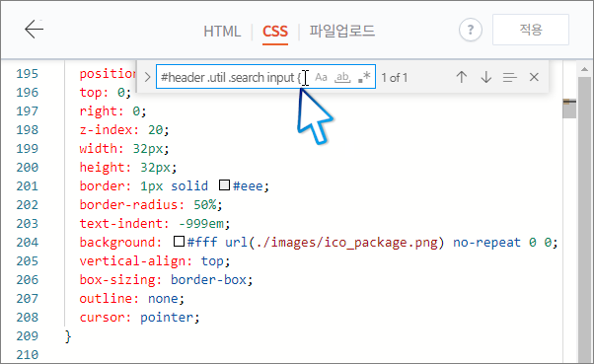This screenshot has height=364, width=594.
Task: Click the 'border-radius: 50%;' line
Action: click(x=151, y=205)
